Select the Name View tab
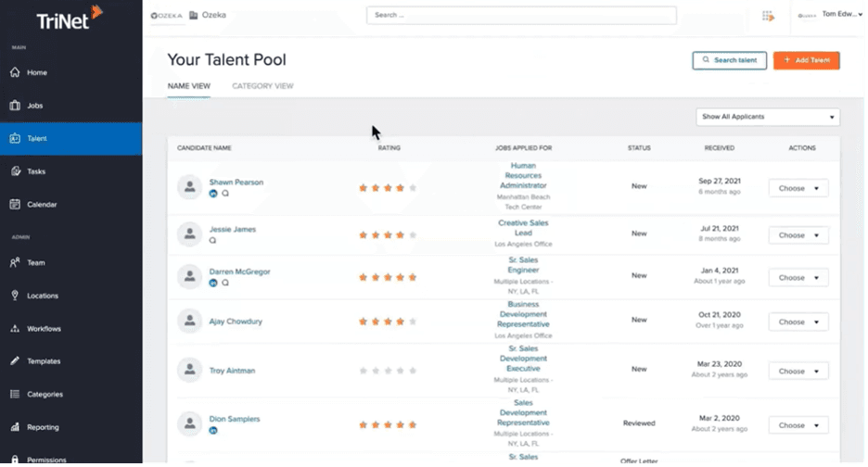This screenshot has width=868, height=467. click(188, 86)
